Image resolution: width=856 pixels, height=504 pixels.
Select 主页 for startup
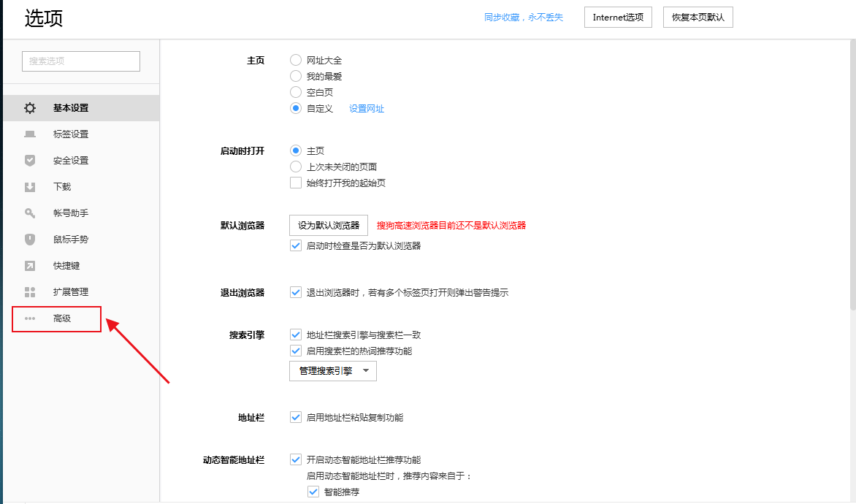295,150
